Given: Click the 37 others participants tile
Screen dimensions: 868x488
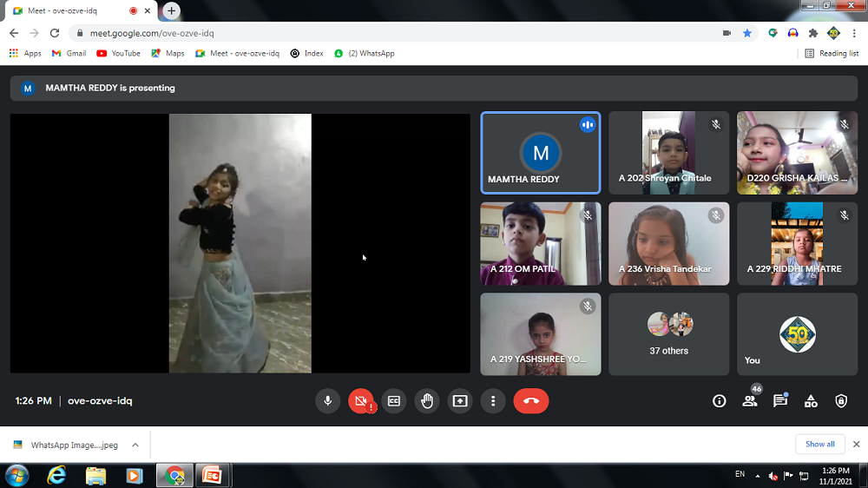Looking at the screenshot, I should [668, 334].
